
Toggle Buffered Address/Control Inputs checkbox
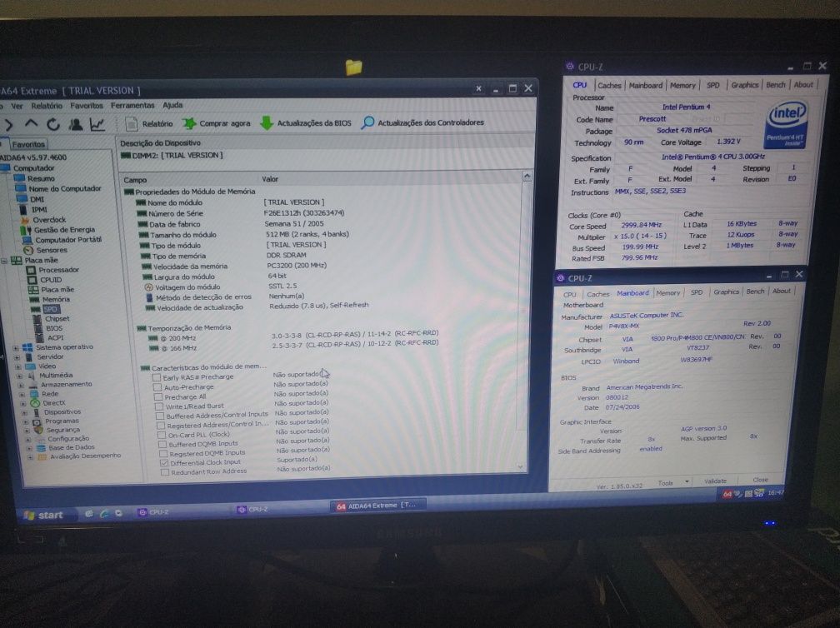tap(160, 416)
